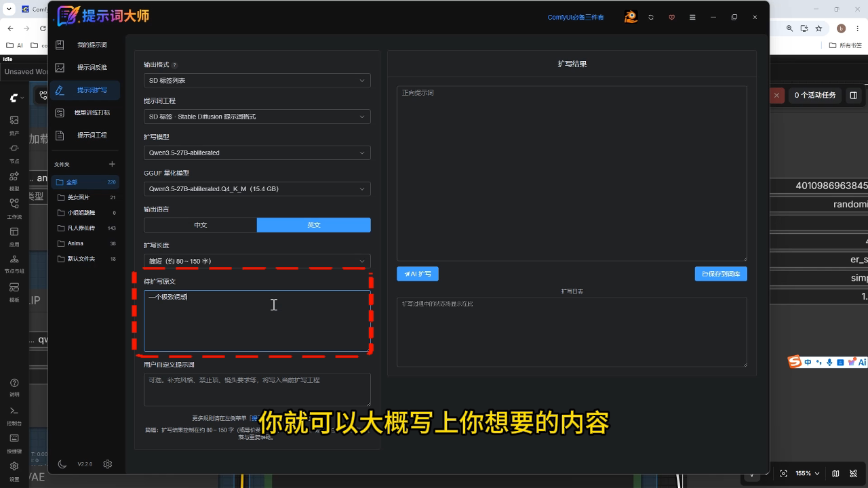Click the Chrome install app icon

click(x=804, y=28)
